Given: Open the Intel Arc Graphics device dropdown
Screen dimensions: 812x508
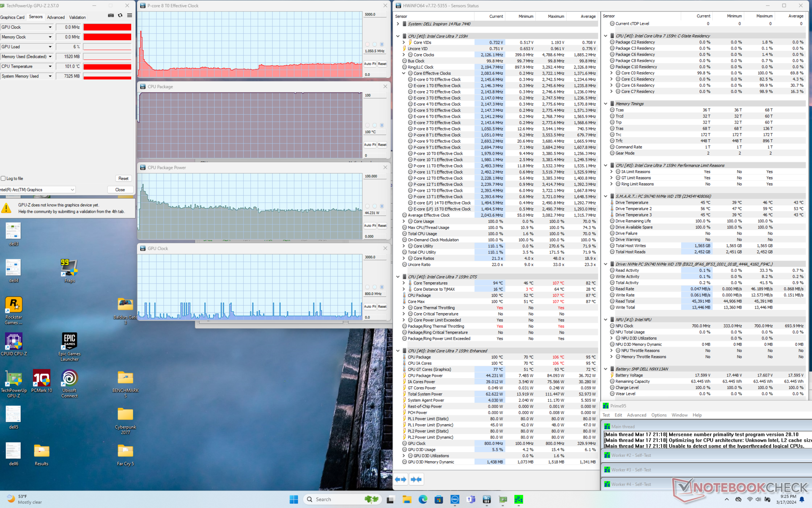Looking at the screenshot, I should (x=72, y=190).
